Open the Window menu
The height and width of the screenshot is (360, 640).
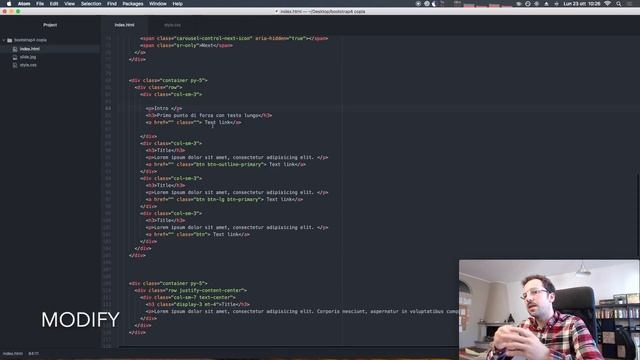(x=158, y=4)
